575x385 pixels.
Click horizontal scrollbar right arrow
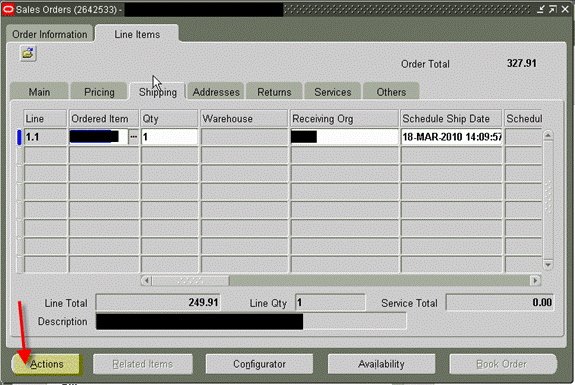pyautogui.click(x=535, y=281)
